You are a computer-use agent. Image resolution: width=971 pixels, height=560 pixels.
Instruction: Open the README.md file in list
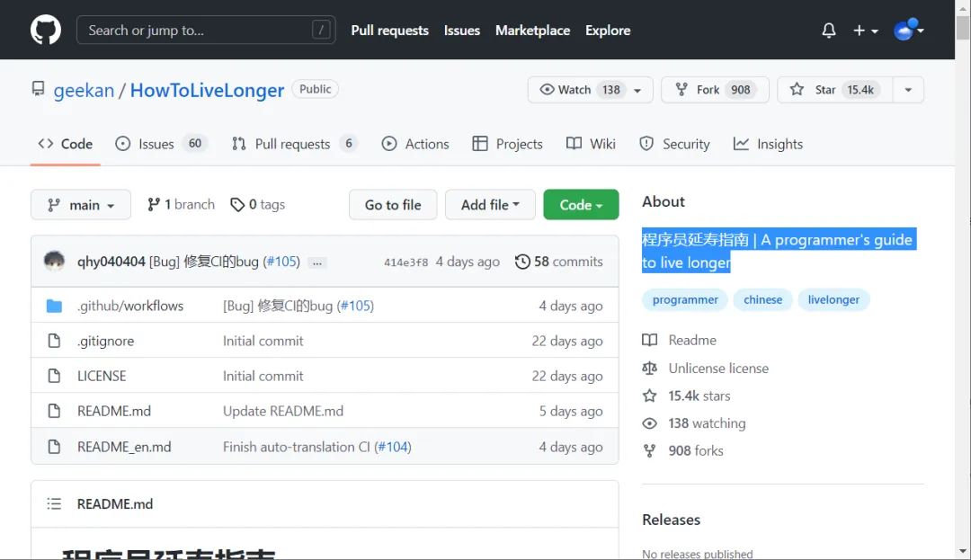114,411
